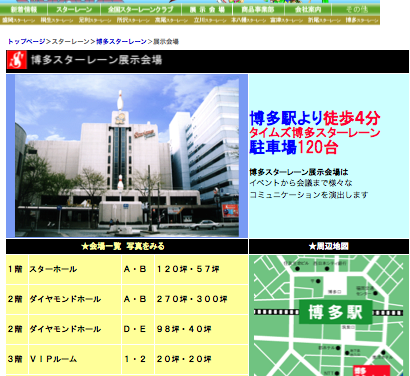Viewport: 410px width, 376px height.
Task: Select the 270坪・300坪 table cell
Action: (x=201, y=299)
